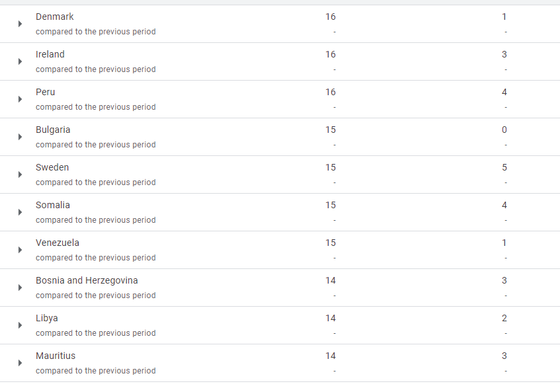The image size is (560, 392).
Task: Expand the Ireland row arrow
Action: [20, 61]
